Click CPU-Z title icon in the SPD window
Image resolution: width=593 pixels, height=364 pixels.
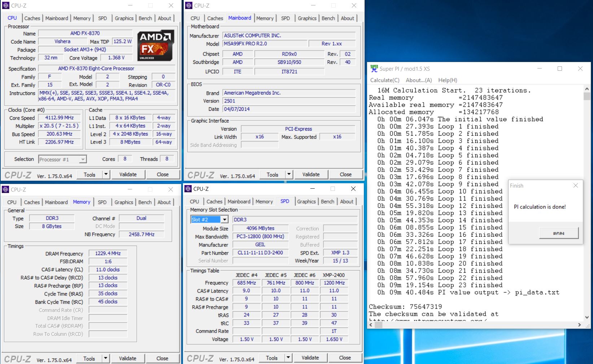(x=188, y=189)
